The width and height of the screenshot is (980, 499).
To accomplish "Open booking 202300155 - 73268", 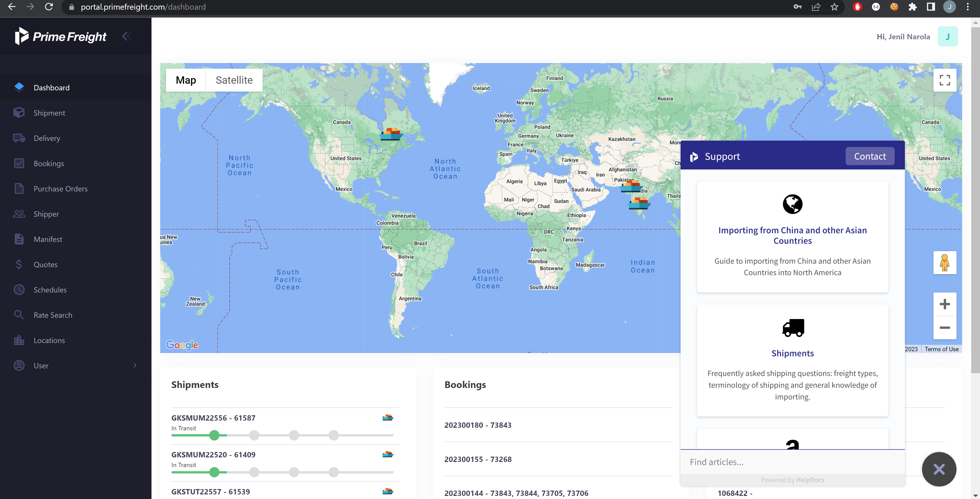I will [x=478, y=459].
